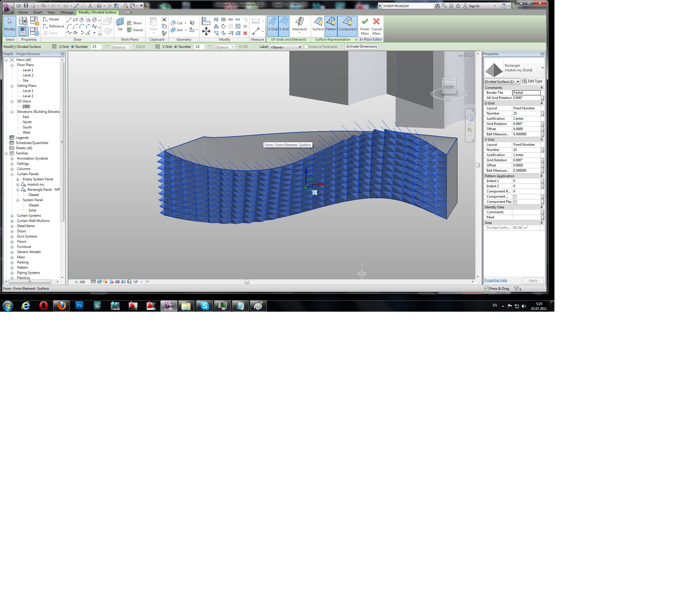700x591 pixels.
Task: Click the Intersects tool icon
Action: [299, 22]
